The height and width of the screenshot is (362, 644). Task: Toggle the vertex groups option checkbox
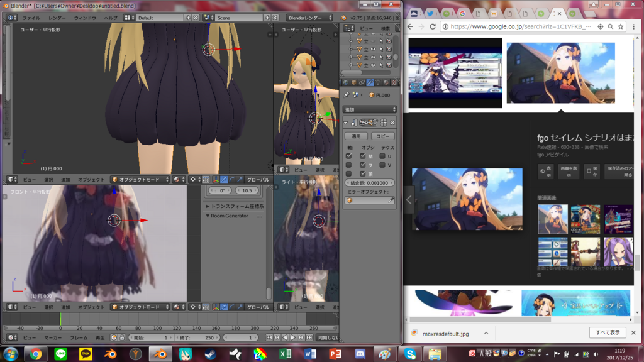[363, 173]
